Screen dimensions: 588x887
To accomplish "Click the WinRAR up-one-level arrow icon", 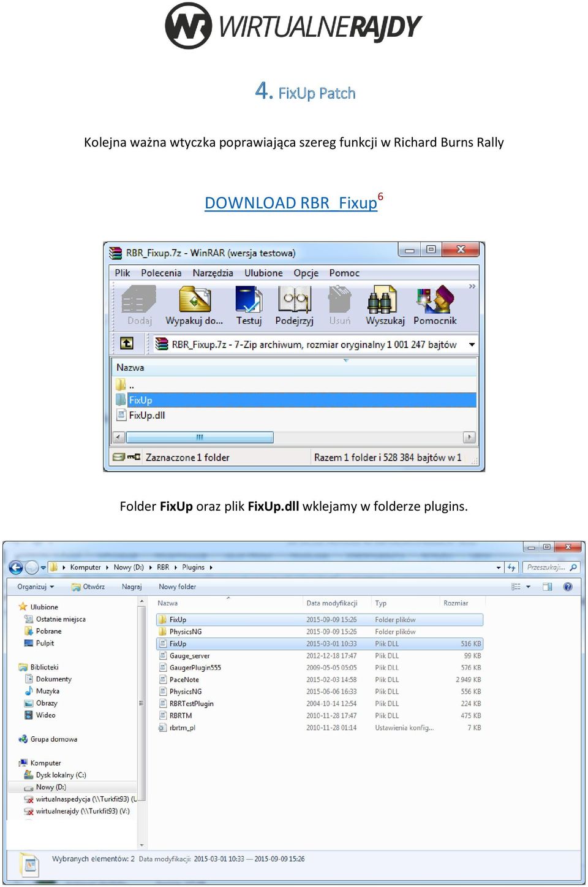I will tap(127, 343).
